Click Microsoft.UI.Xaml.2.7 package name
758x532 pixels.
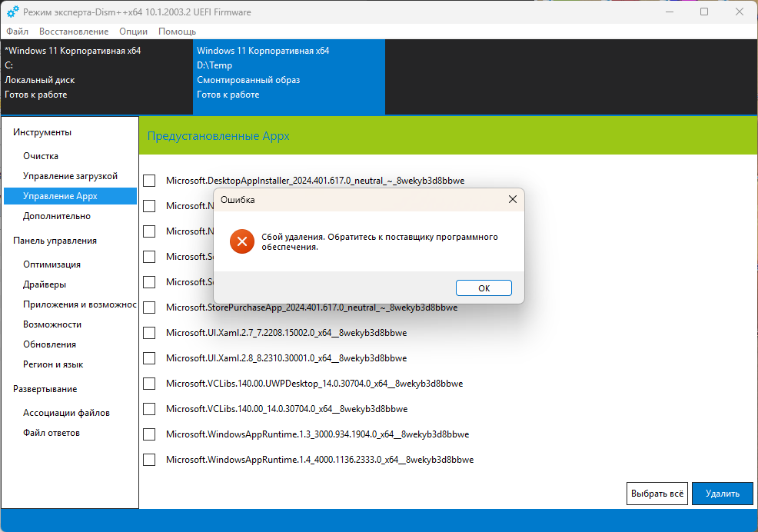click(x=286, y=333)
